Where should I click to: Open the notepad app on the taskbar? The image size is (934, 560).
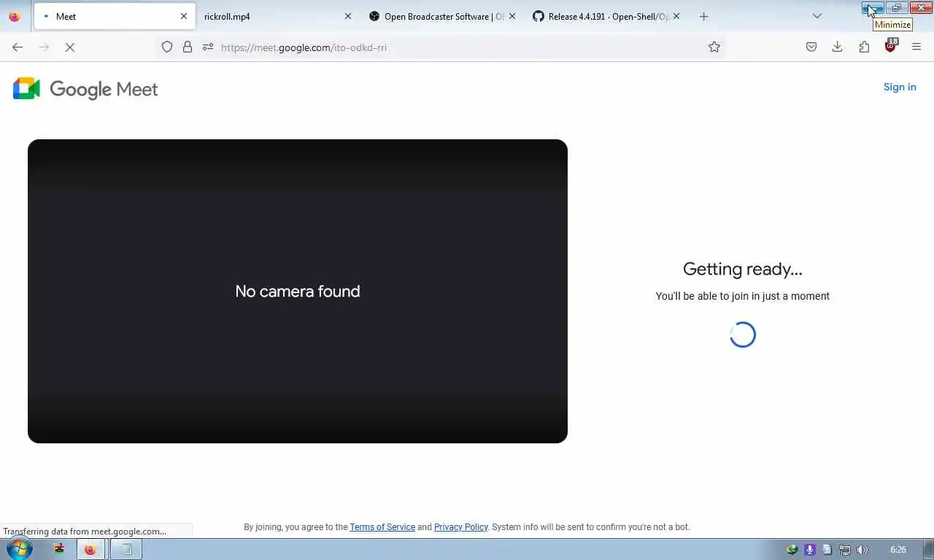[x=126, y=550]
